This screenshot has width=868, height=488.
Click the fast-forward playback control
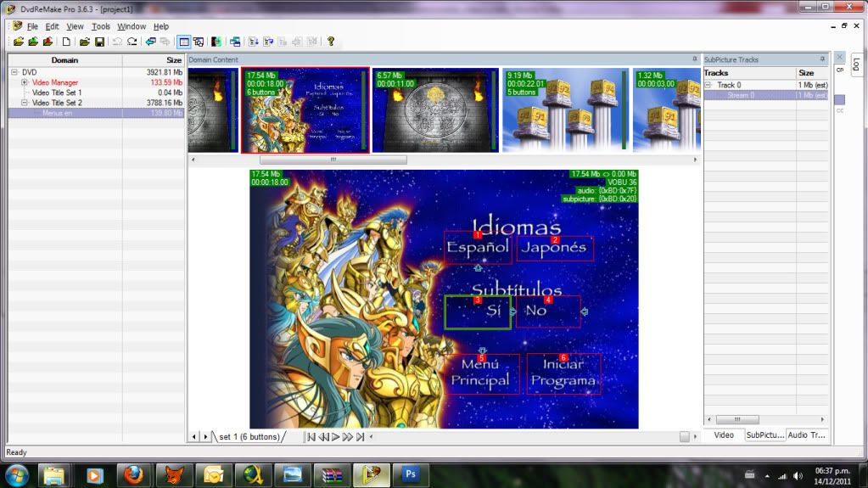[x=348, y=436]
